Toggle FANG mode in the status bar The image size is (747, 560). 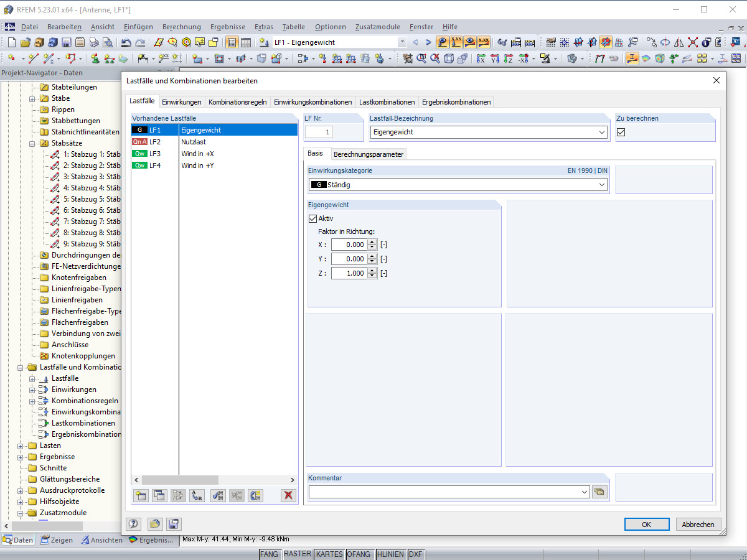click(x=269, y=554)
